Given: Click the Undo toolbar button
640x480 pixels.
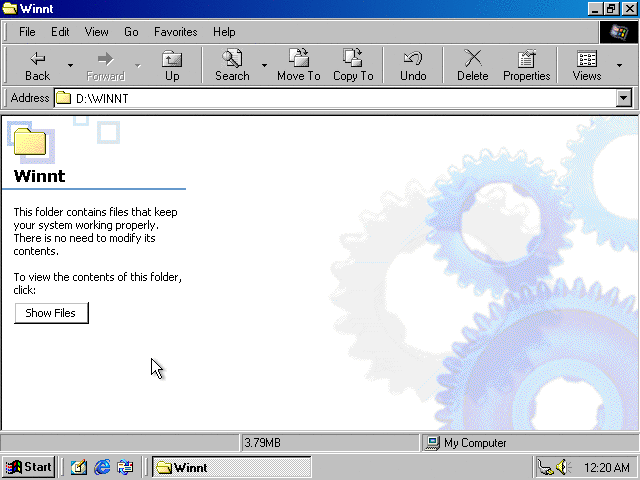Looking at the screenshot, I should click(x=413, y=65).
